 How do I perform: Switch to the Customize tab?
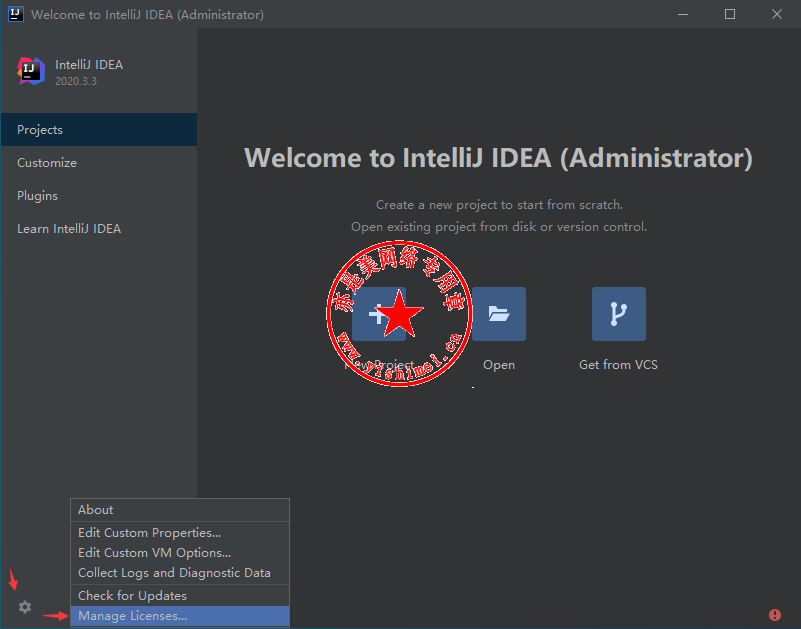point(99,162)
